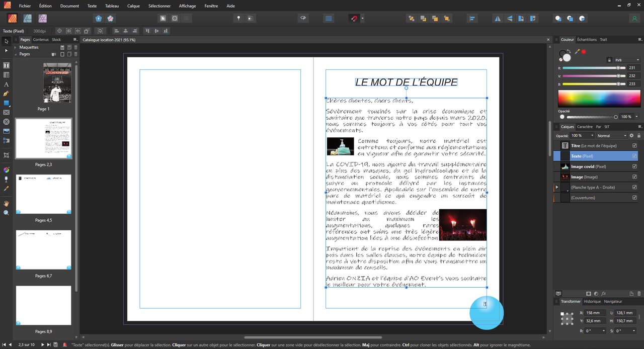Click the snapping magnet icon
644x349 pixels.
click(354, 18)
